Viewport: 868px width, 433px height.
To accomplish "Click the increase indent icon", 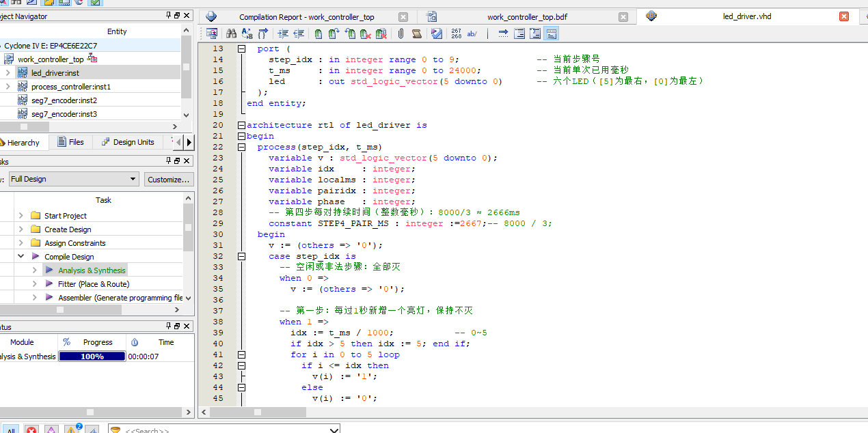I will pos(283,33).
